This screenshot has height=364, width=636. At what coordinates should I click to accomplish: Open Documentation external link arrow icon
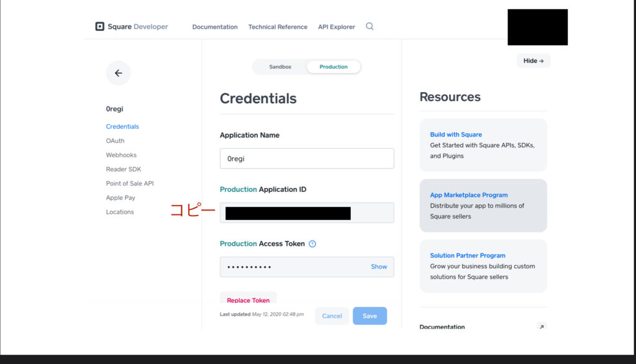coord(541,327)
